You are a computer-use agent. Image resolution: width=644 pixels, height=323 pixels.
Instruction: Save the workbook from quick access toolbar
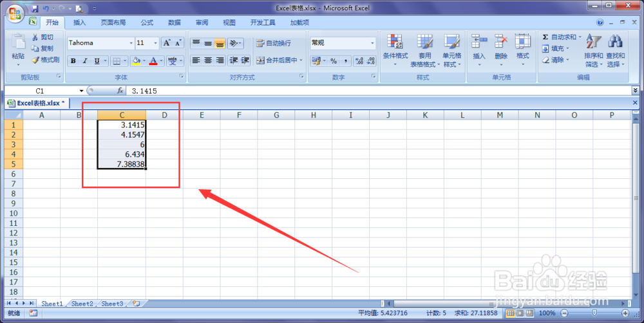click(x=35, y=8)
